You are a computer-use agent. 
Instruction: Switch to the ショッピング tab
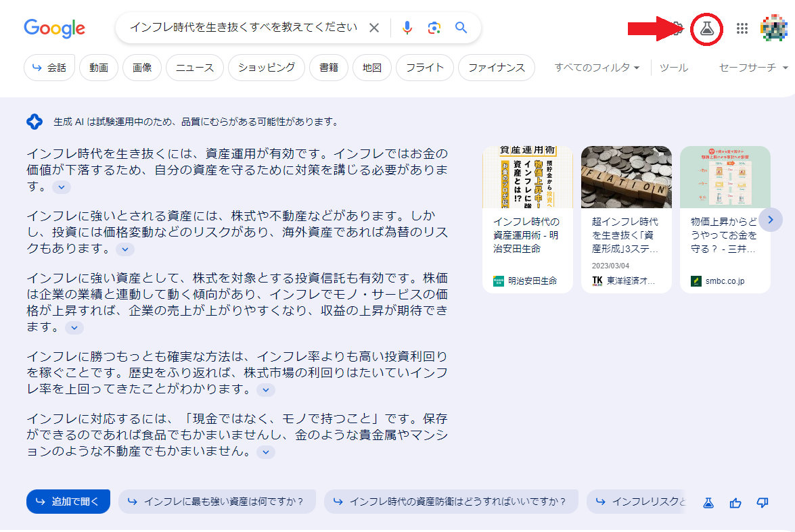(x=266, y=68)
